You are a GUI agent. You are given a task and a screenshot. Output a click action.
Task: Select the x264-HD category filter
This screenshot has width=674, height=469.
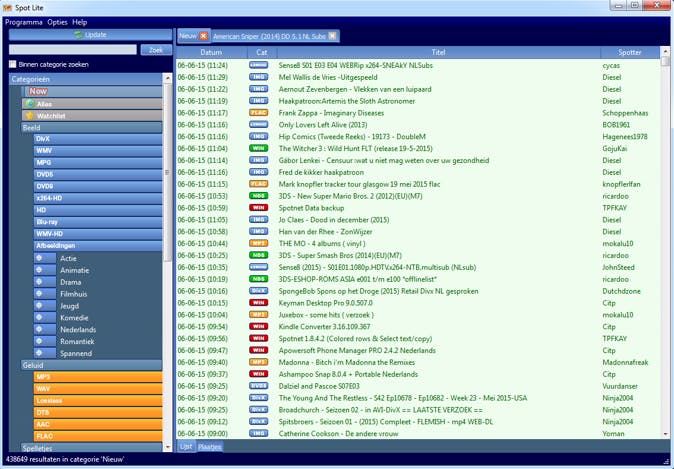click(98, 198)
